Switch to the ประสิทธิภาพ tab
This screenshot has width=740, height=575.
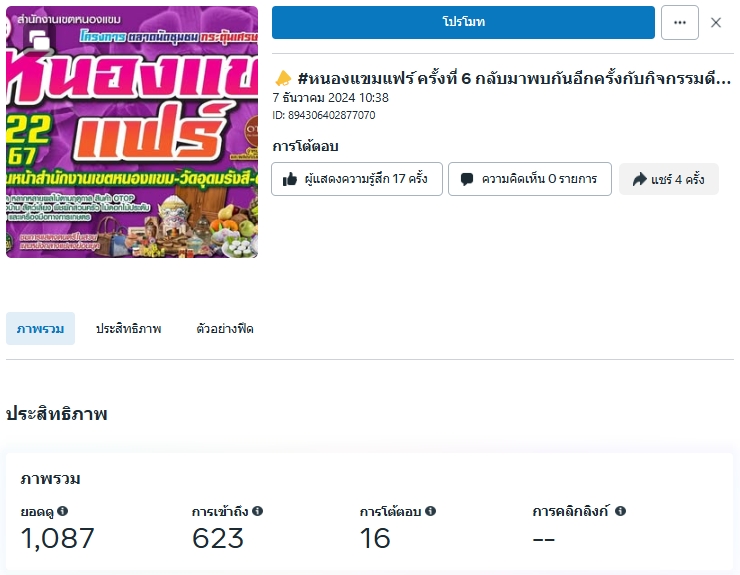pyautogui.click(x=128, y=329)
